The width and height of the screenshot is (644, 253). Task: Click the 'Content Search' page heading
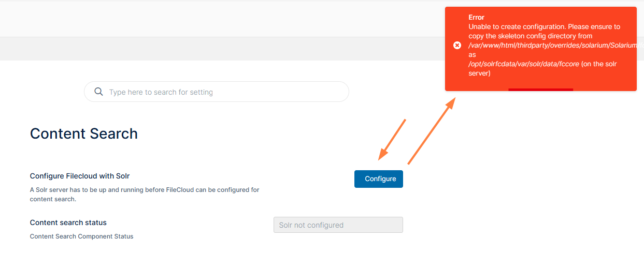(84, 133)
